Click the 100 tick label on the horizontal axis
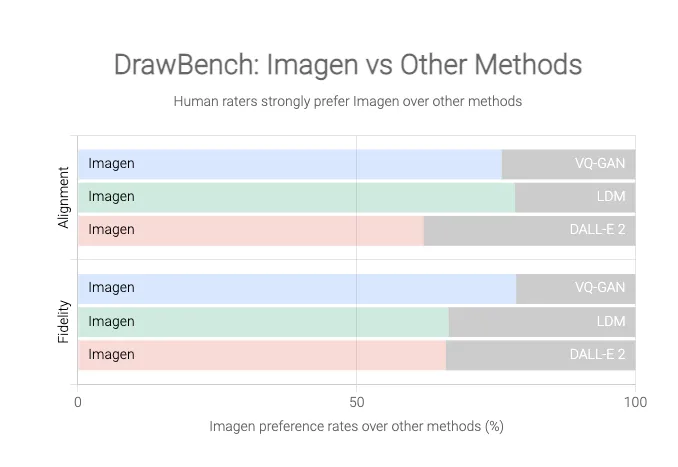The image size is (678, 467). pos(634,402)
